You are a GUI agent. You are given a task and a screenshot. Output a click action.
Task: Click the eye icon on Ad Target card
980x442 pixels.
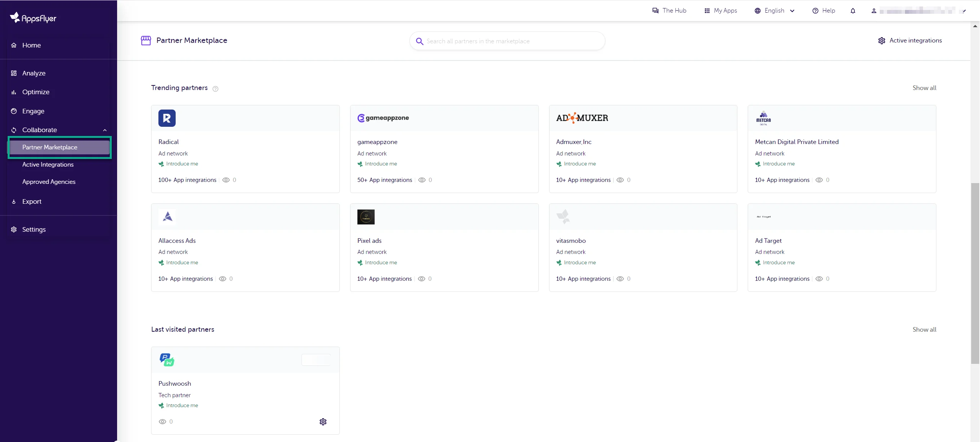click(819, 279)
